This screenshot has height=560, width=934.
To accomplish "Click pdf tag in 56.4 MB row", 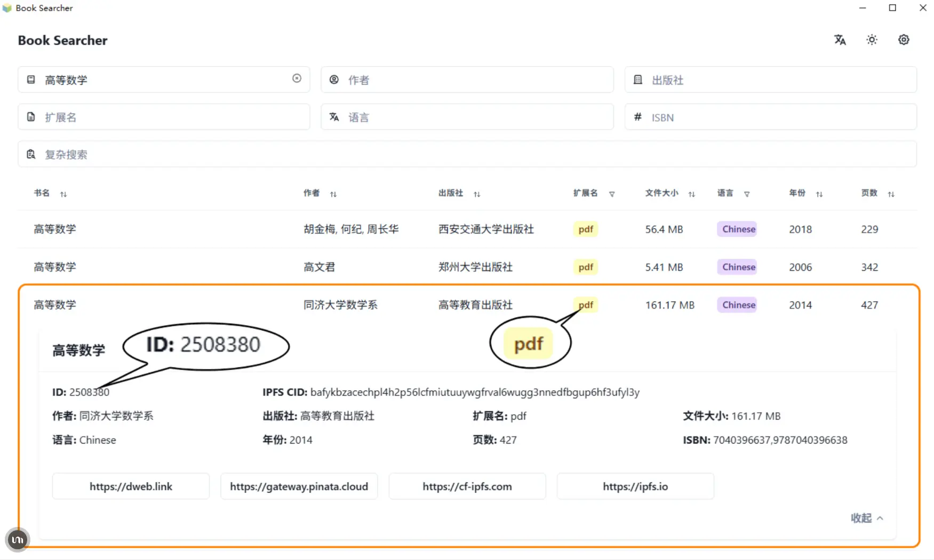I will click(x=586, y=229).
